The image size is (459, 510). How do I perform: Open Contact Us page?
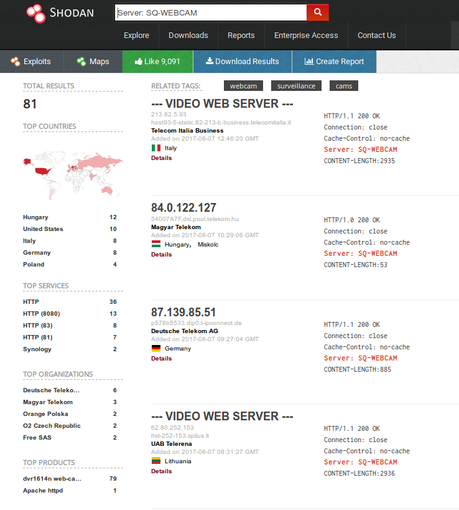click(x=377, y=35)
